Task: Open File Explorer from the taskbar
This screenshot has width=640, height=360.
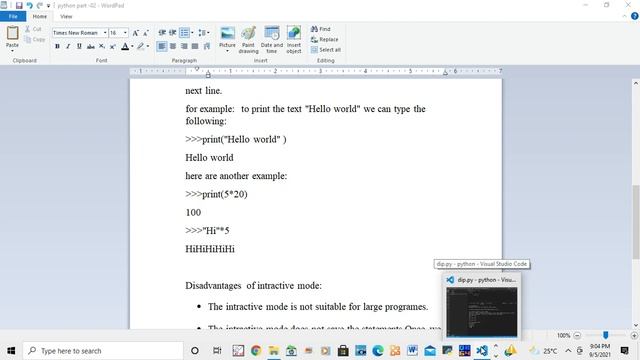Action: coord(273,351)
